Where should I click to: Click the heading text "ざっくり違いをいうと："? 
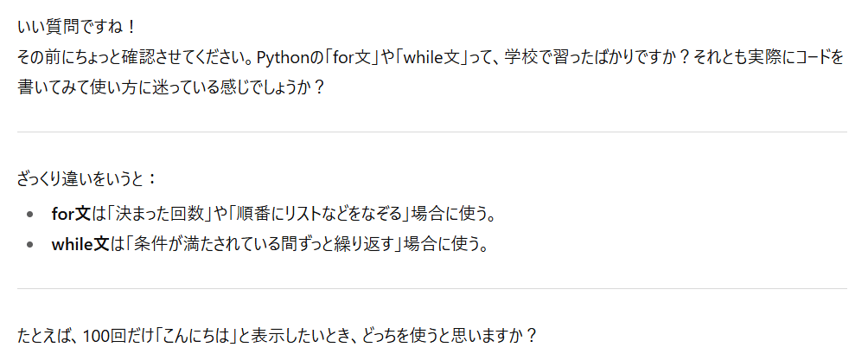pyautogui.click(x=87, y=179)
